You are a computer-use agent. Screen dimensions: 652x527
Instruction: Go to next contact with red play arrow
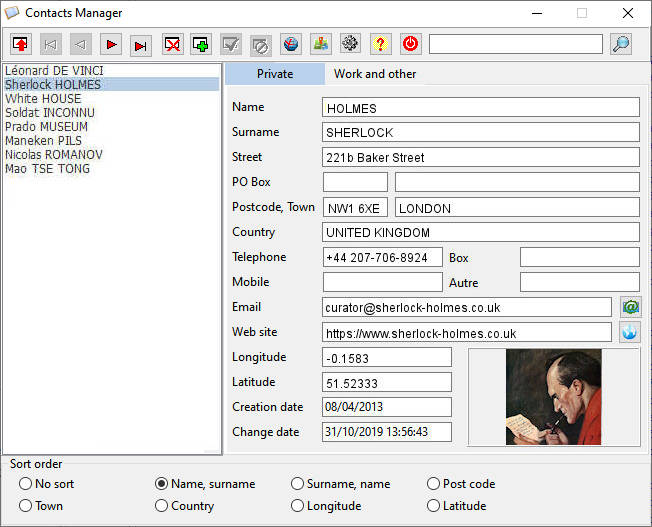pyautogui.click(x=111, y=44)
